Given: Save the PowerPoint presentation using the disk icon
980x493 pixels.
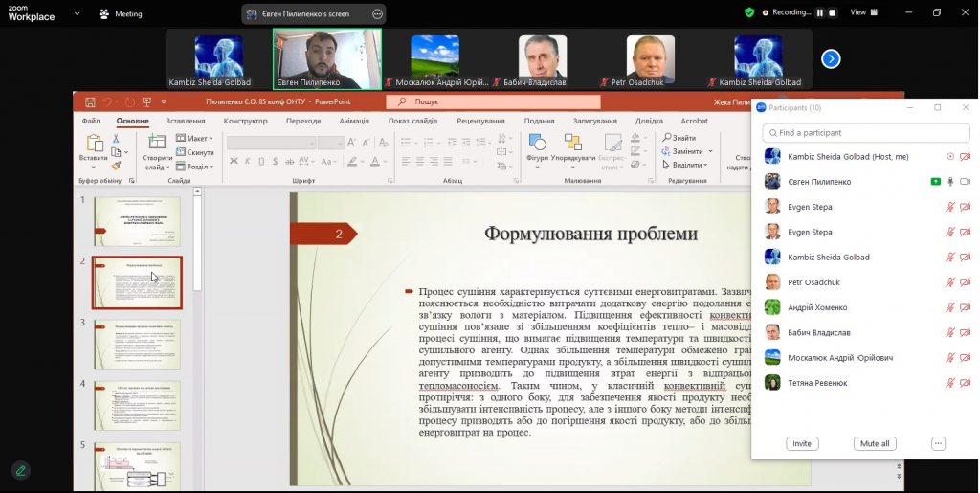Looking at the screenshot, I should [x=91, y=101].
